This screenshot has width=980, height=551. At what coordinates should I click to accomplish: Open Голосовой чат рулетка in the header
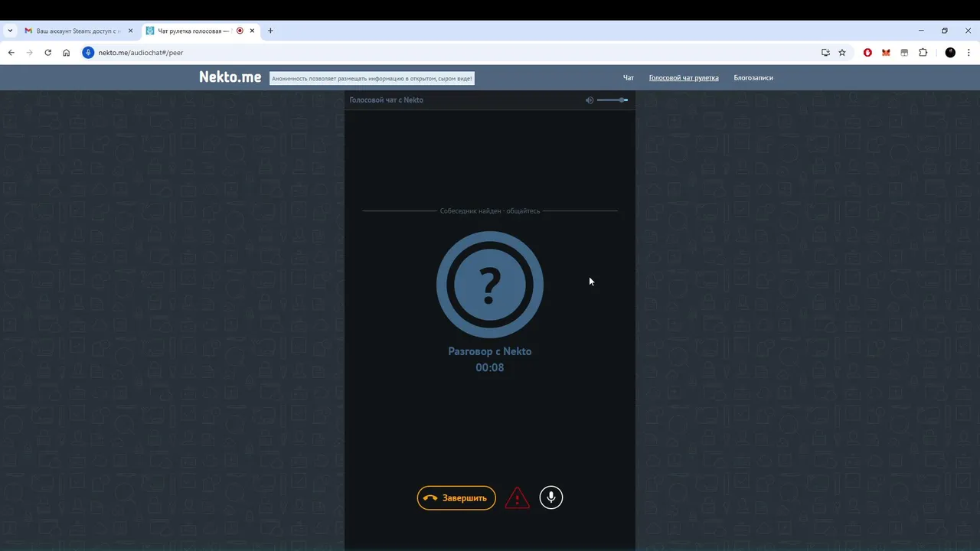coord(684,77)
